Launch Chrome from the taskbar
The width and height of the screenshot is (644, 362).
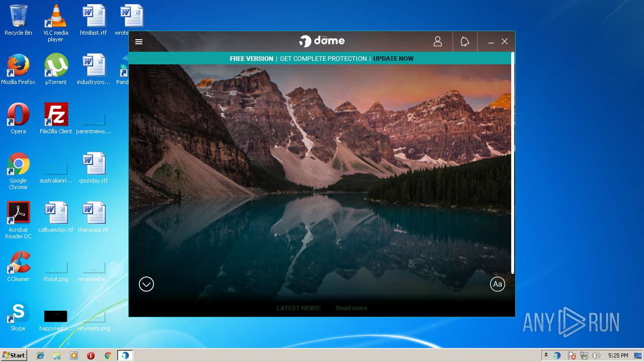tap(108, 355)
